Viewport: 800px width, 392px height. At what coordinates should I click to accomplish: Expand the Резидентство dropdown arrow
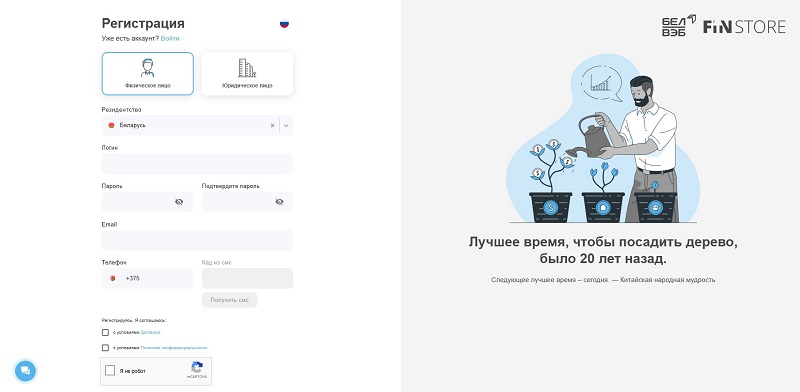click(x=286, y=125)
